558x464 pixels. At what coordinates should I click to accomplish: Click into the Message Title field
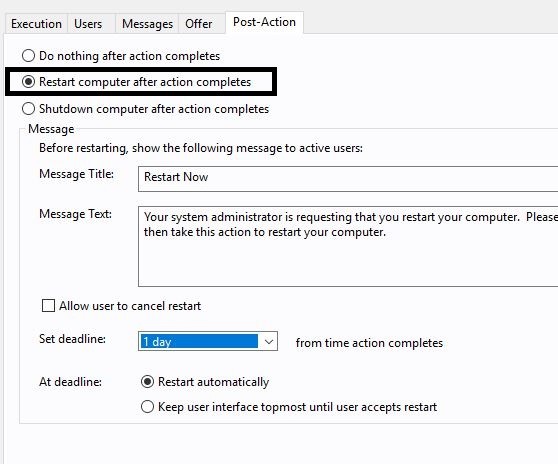pos(348,179)
